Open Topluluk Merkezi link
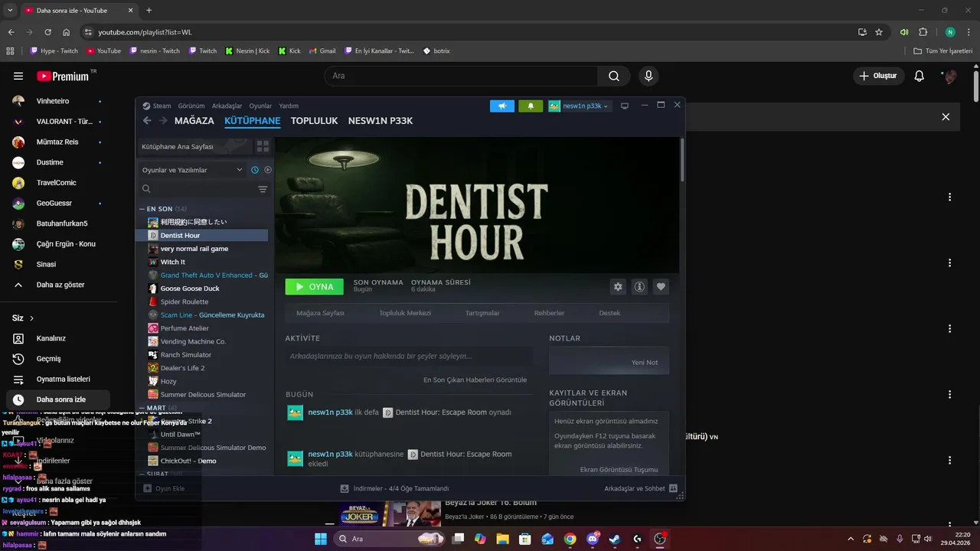Screen dimensions: 980x551 click(405, 313)
